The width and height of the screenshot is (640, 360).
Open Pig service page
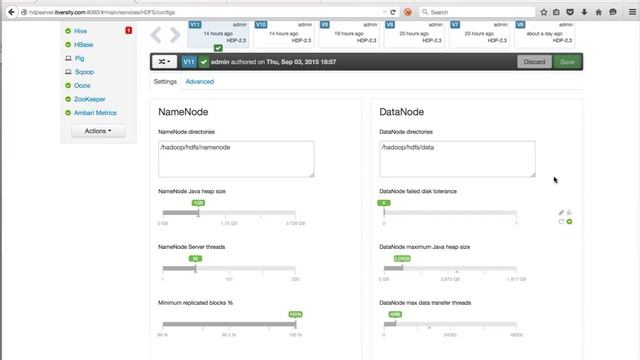[80, 58]
